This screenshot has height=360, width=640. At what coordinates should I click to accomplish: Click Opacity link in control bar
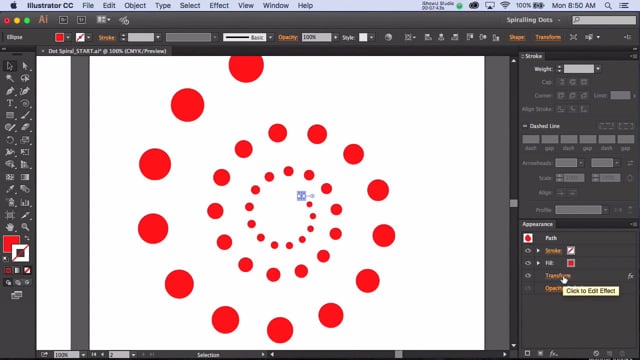[288, 37]
